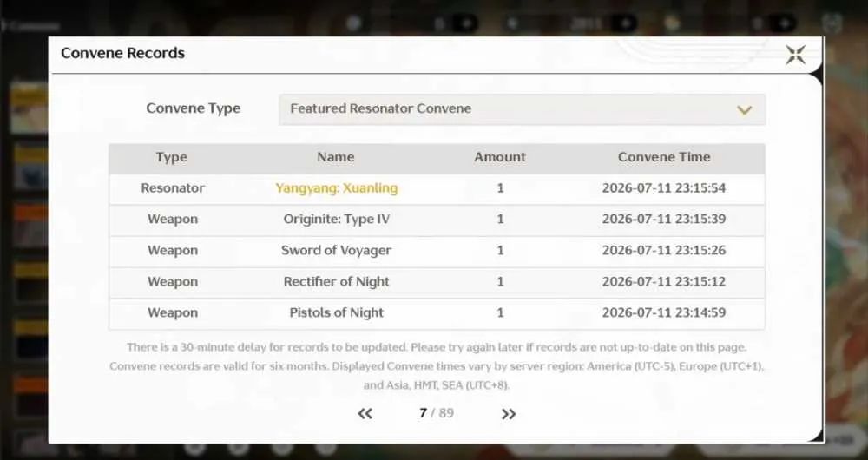The height and width of the screenshot is (460, 868).
Task: Open the Featured Resonator Convene dropdown
Action: (x=522, y=109)
